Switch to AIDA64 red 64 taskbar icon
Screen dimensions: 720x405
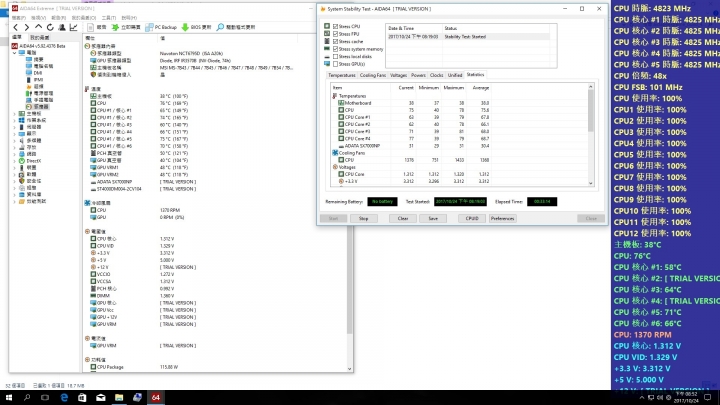156,398
